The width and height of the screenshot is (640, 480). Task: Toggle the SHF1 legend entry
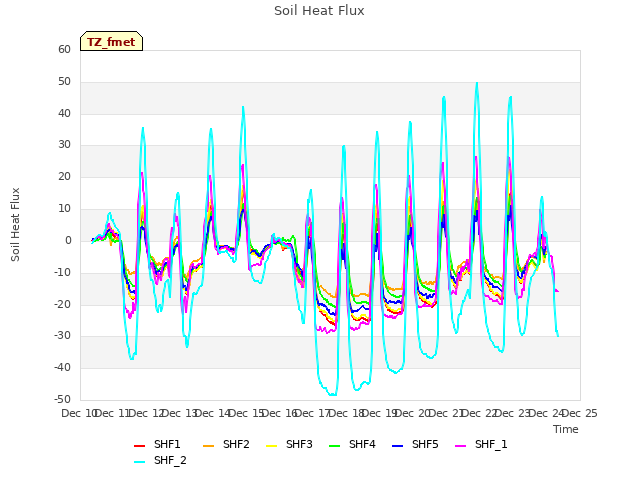[157, 444]
